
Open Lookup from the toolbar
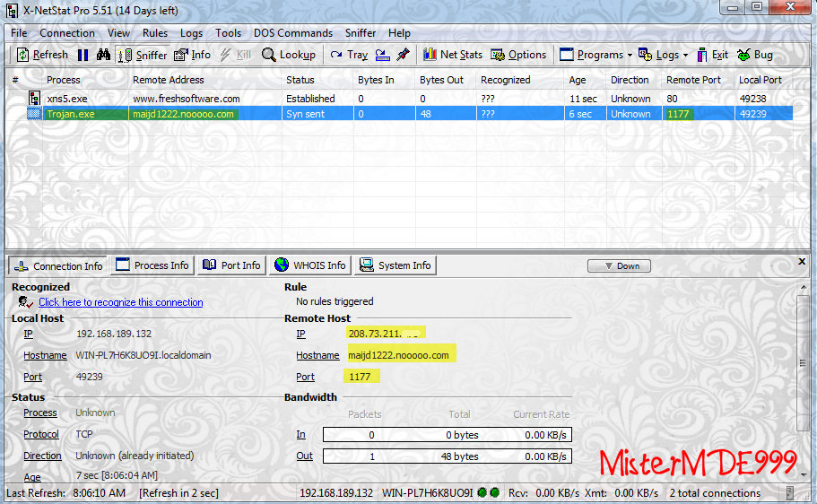point(288,55)
